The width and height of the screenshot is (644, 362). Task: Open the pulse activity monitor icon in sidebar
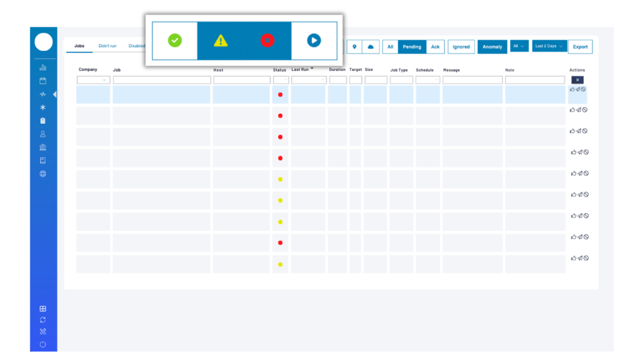tap(43, 94)
